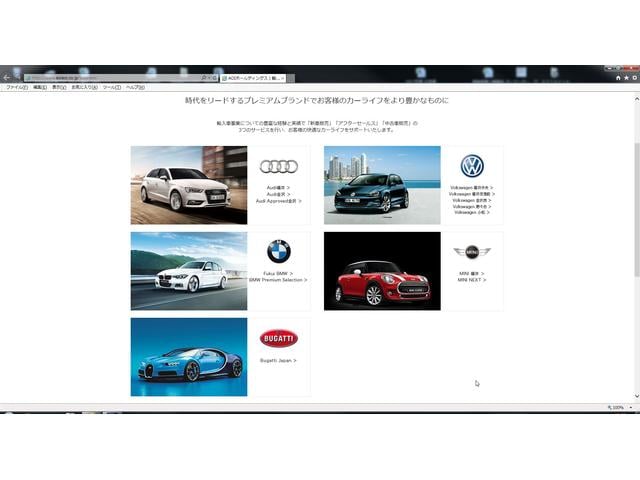The image size is (640, 480).
Task: Click the red Bugatti oval logo
Action: coord(279,338)
